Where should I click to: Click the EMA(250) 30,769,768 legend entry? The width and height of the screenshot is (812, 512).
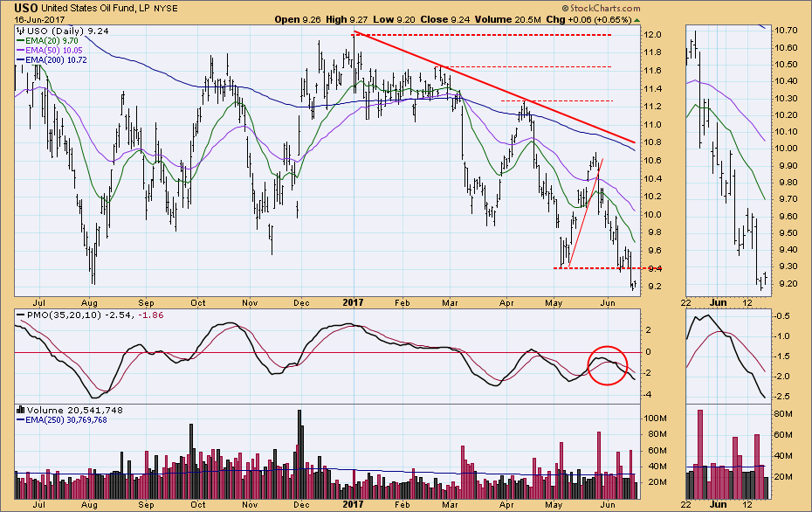(62, 419)
